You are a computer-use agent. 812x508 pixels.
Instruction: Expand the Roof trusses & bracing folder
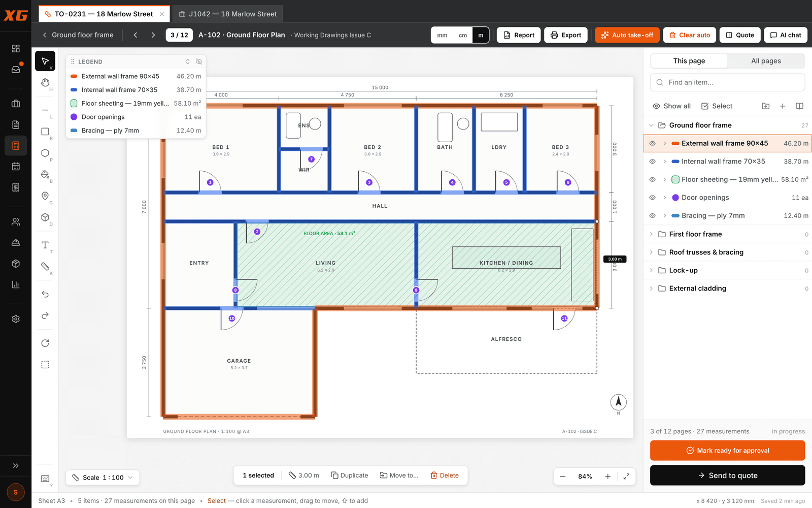point(651,252)
